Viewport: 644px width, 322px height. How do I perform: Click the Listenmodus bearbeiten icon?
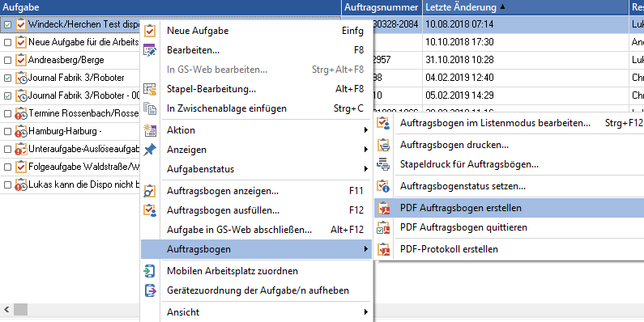[383, 123]
